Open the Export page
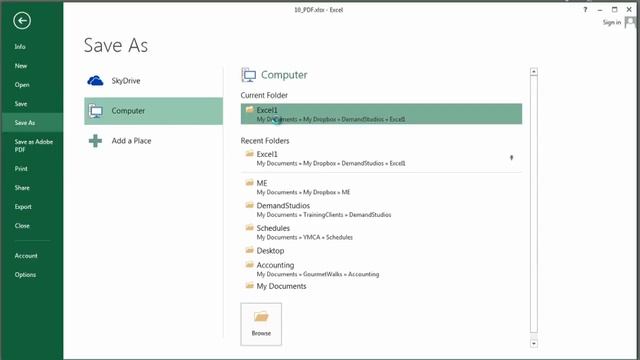Image resolution: width=640 pixels, height=360 pixels. 23,207
